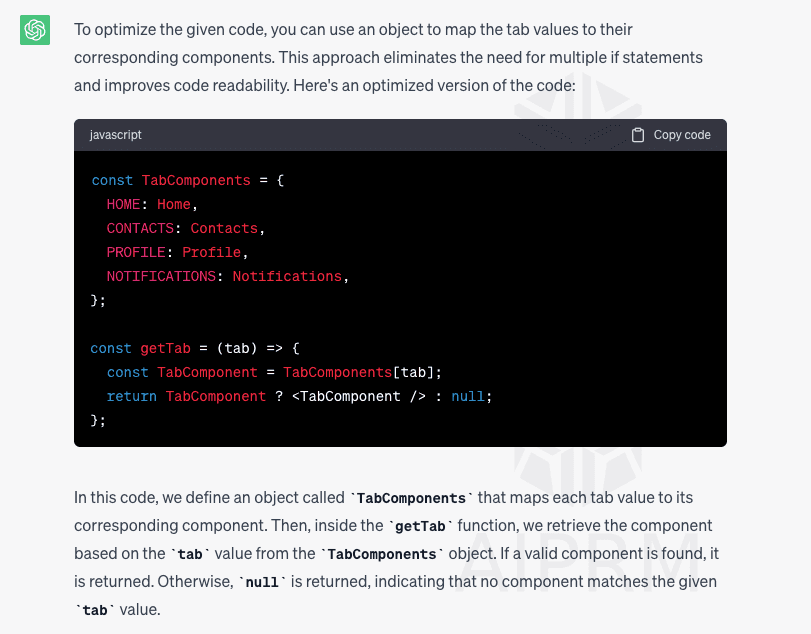Click the 'javascript' language label
Viewport: 811px width, 634px height.
coord(115,134)
